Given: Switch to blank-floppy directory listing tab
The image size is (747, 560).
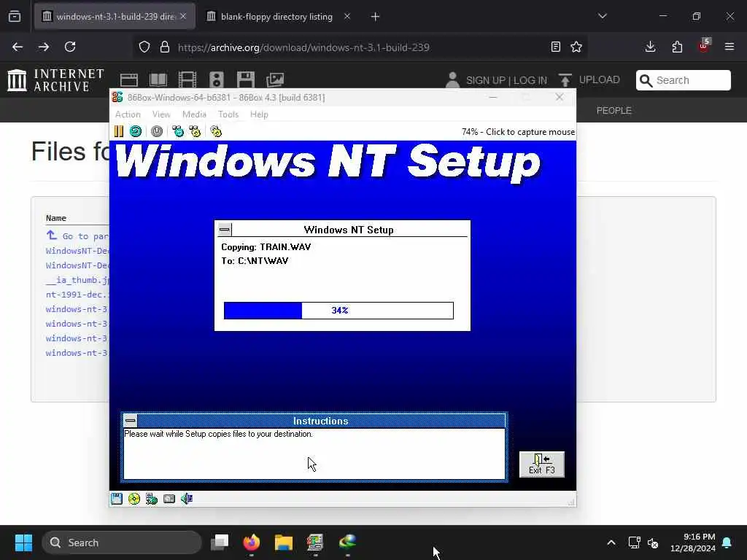Looking at the screenshot, I should (x=276, y=17).
